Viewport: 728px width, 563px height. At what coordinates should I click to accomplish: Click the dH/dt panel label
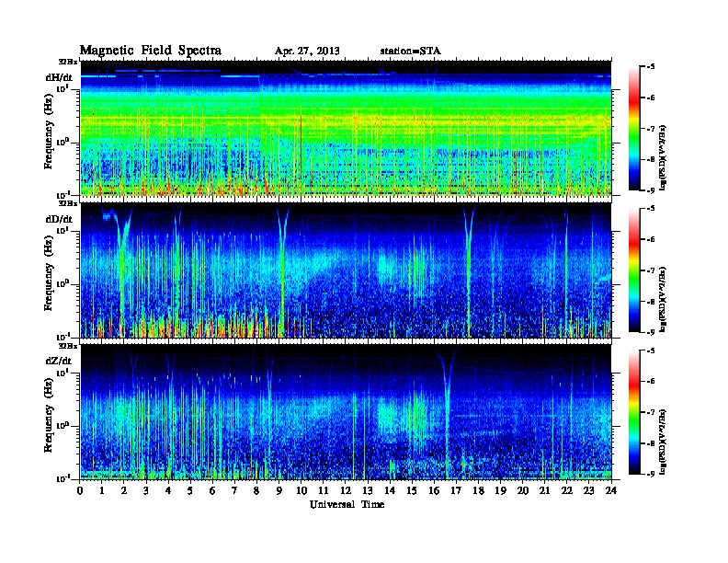coord(59,77)
